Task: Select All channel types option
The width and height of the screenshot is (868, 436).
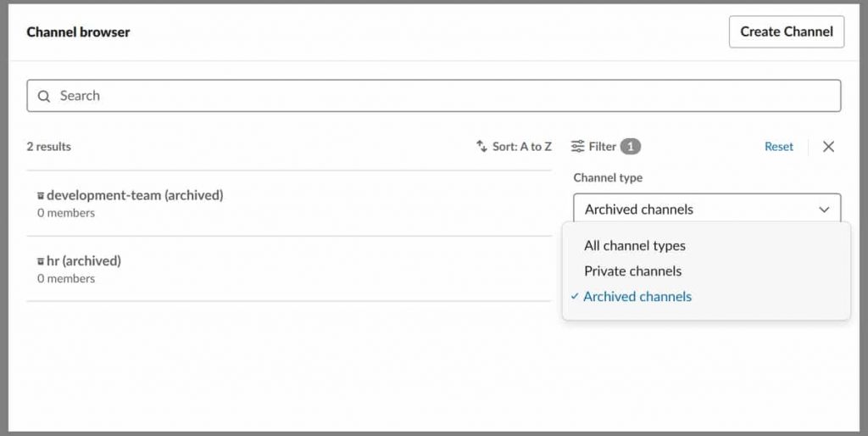Action: [x=634, y=246]
